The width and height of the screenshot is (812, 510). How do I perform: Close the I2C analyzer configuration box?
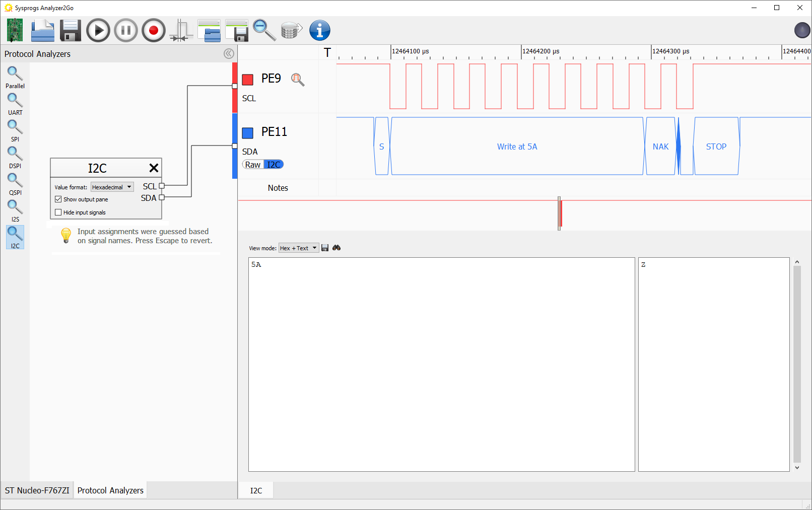click(154, 168)
